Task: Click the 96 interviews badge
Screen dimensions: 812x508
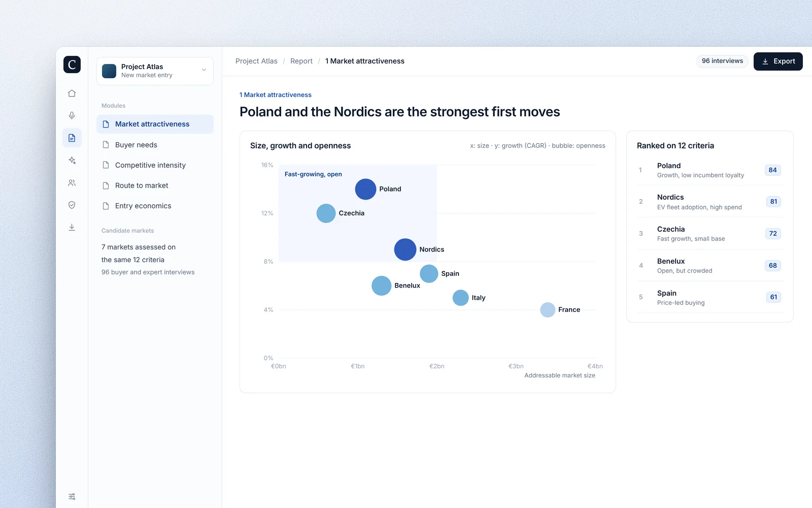Action: point(722,61)
